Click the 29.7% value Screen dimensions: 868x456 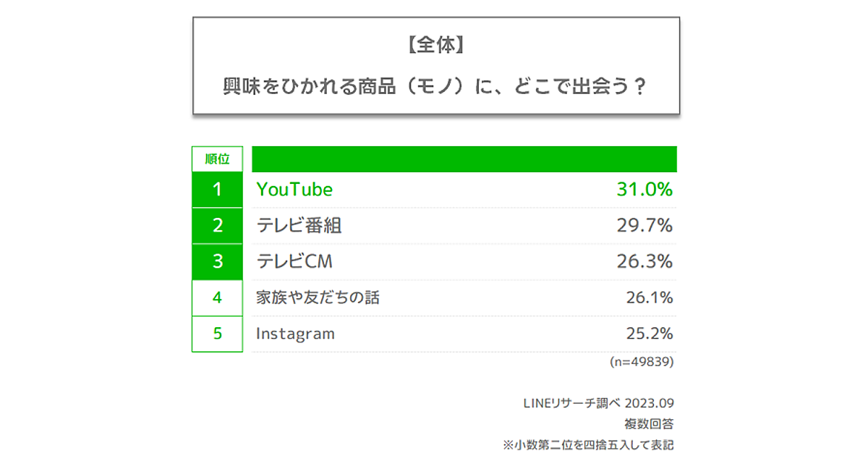coord(644,226)
